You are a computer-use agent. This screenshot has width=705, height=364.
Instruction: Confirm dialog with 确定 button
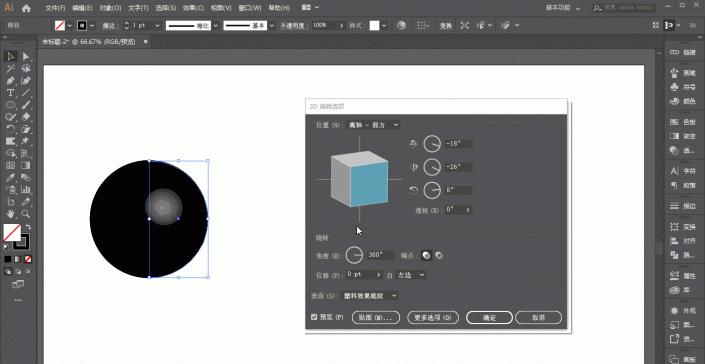click(489, 317)
